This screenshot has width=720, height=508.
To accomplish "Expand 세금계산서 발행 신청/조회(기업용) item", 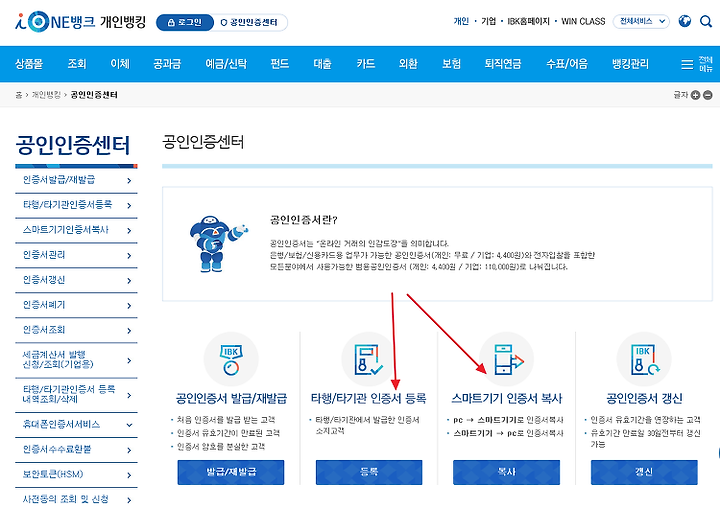I will (76, 360).
